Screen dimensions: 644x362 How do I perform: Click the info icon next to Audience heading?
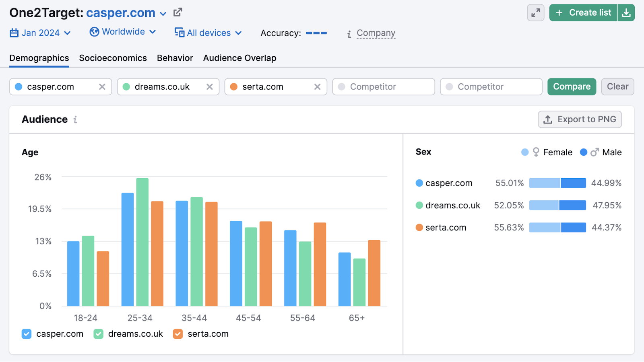[x=75, y=119]
